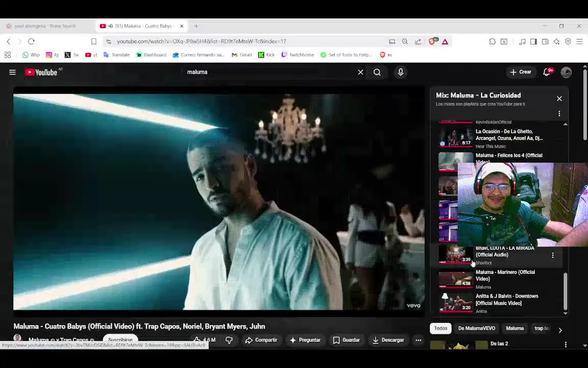Screen dimensions: 588x368
Task: Open the Ig Instagram bookmark
Action: coord(52,55)
